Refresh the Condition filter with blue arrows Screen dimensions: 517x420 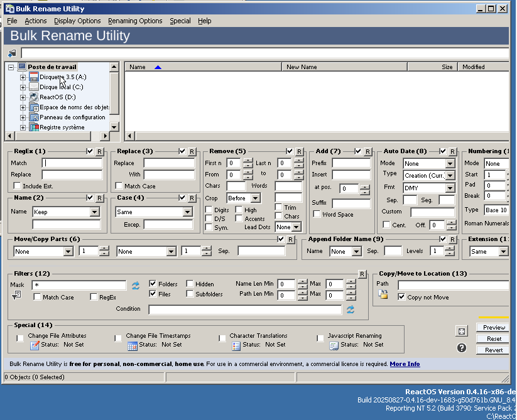351,310
